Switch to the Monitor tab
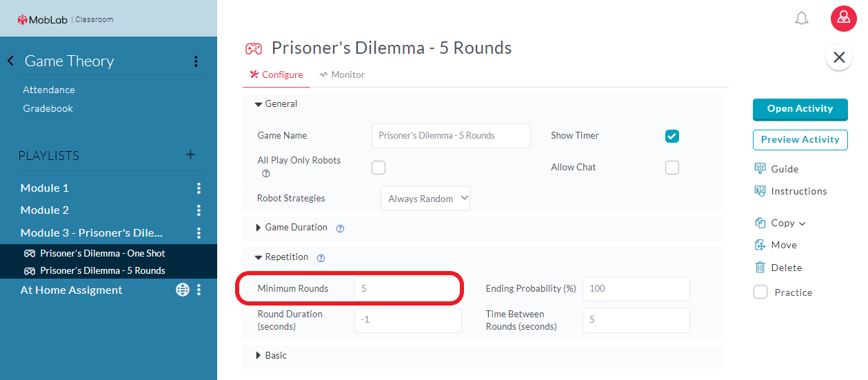This screenshot has height=380, width=868. point(342,74)
